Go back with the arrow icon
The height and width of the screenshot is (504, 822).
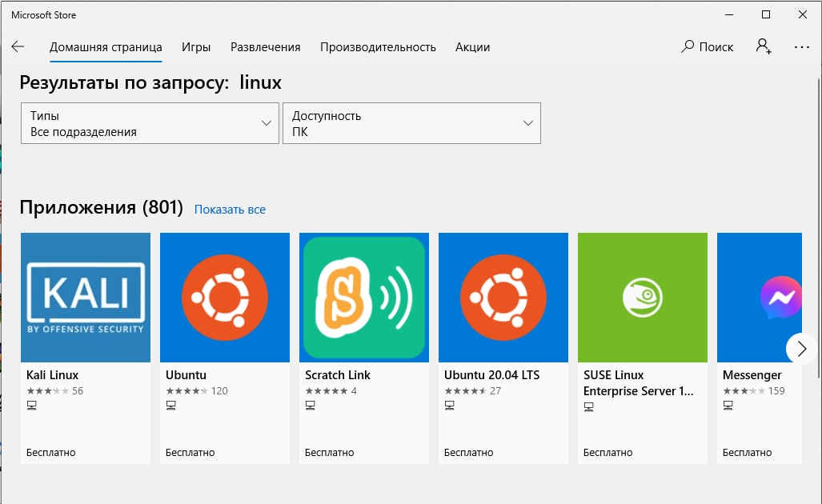point(18,46)
